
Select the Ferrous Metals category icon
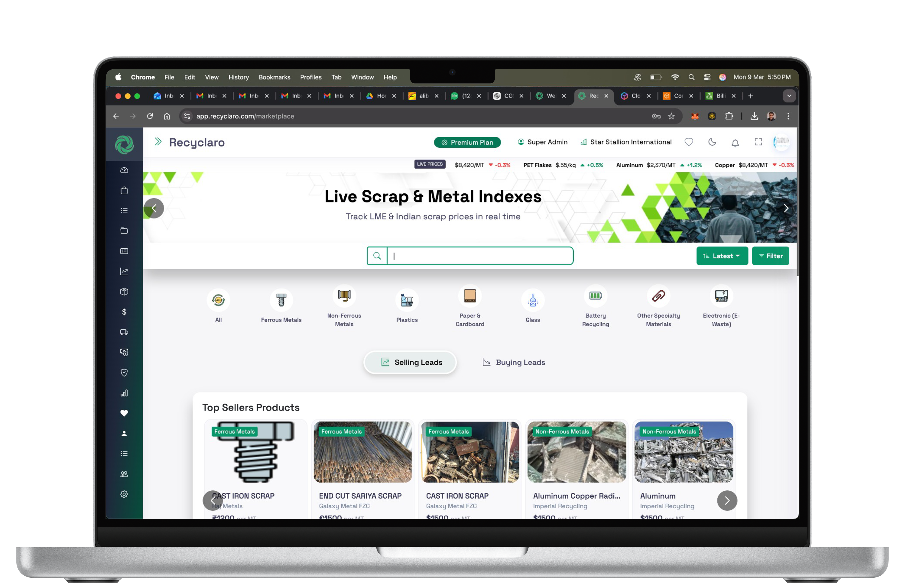coord(281,299)
